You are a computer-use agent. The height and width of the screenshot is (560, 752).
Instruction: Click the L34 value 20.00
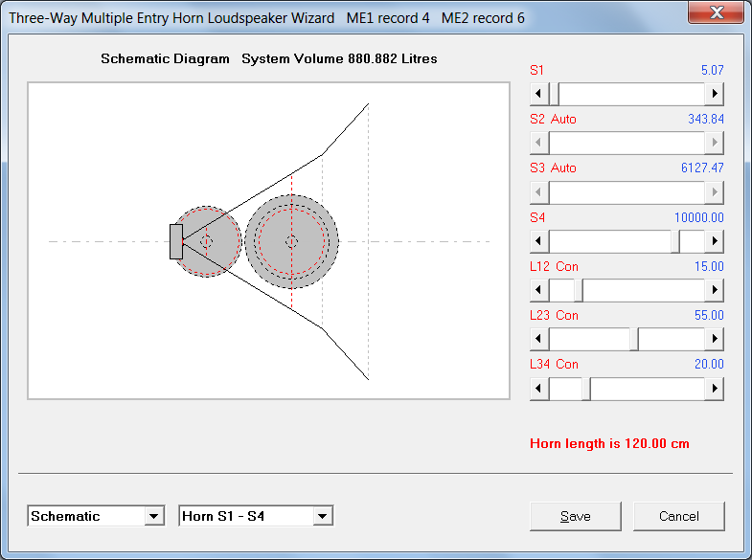pos(709,364)
